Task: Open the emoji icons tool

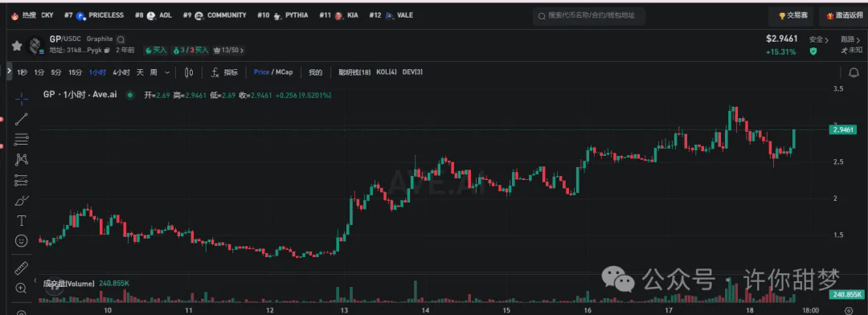Action: (22, 241)
